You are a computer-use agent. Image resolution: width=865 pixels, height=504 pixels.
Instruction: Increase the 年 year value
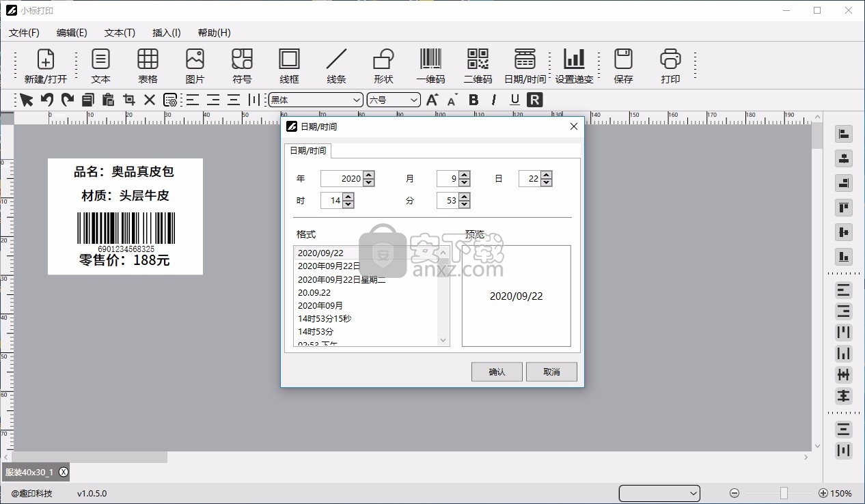[x=369, y=175]
